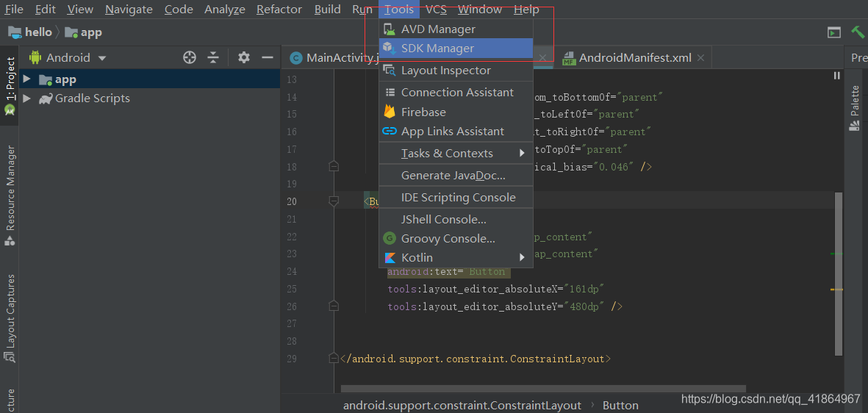The image size is (868, 413).
Task: Launch JShell Console...
Action: [x=456, y=219]
